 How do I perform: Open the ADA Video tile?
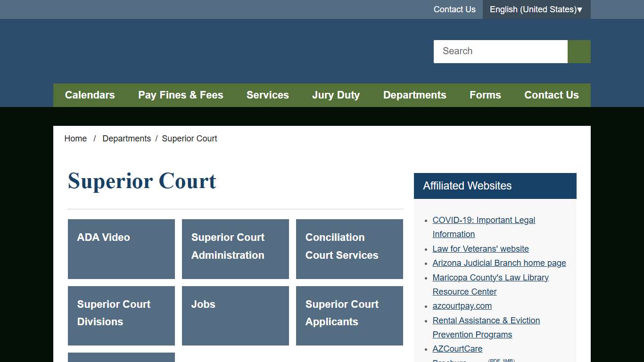point(121,249)
